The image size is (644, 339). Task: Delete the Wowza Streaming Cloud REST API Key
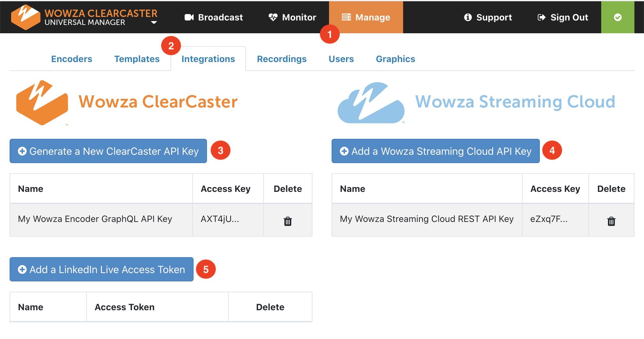pyautogui.click(x=611, y=221)
